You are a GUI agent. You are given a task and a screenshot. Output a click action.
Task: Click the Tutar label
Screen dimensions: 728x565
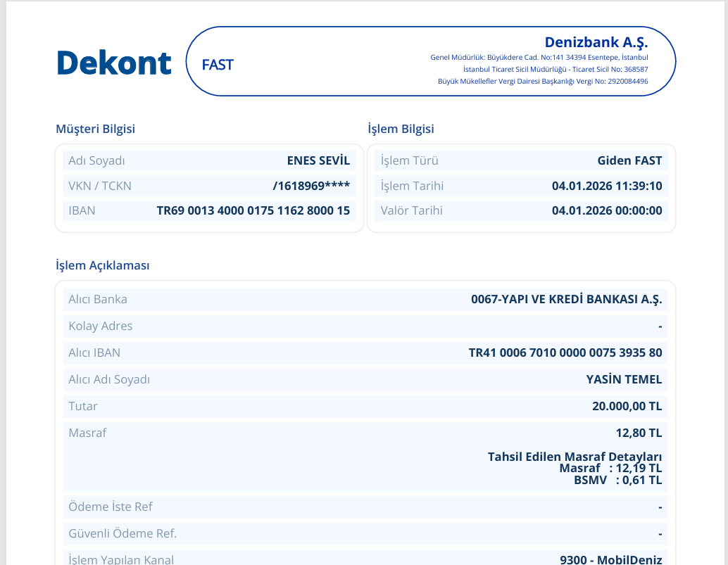pyautogui.click(x=83, y=406)
